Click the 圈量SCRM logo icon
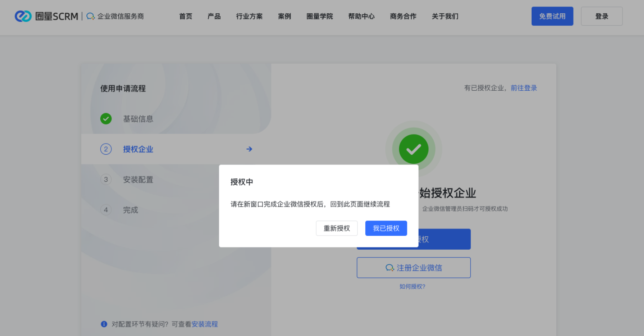 [x=23, y=16]
